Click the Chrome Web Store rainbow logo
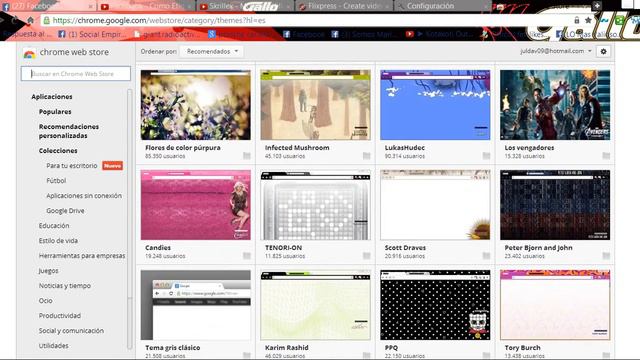 click(x=29, y=53)
